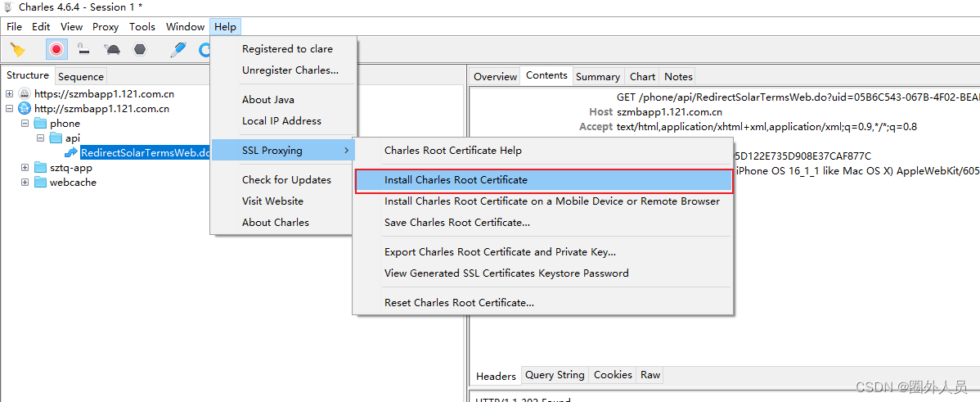This screenshot has width=980, height=402.
Task: Click the Host value szmbapp1.121.com.cn
Action: 669,112
